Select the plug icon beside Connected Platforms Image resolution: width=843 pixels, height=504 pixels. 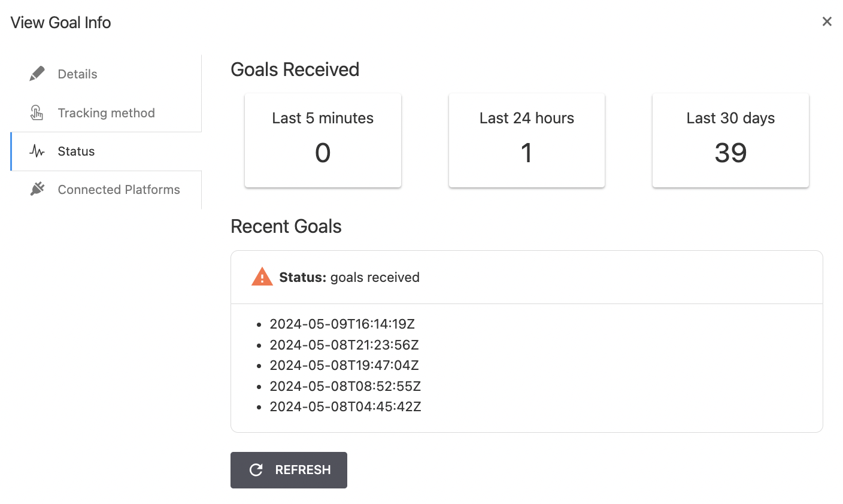(37, 189)
